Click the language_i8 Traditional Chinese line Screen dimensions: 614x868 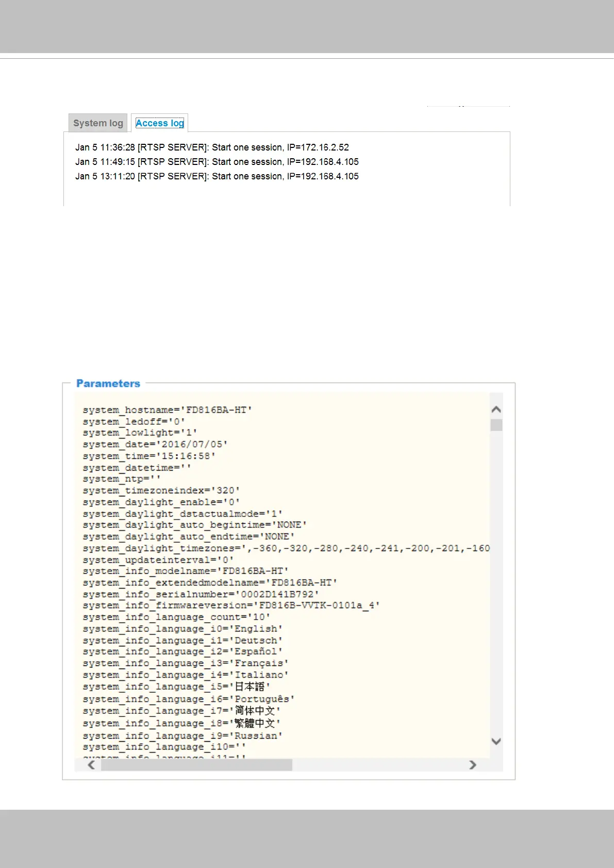coord(181,724)
